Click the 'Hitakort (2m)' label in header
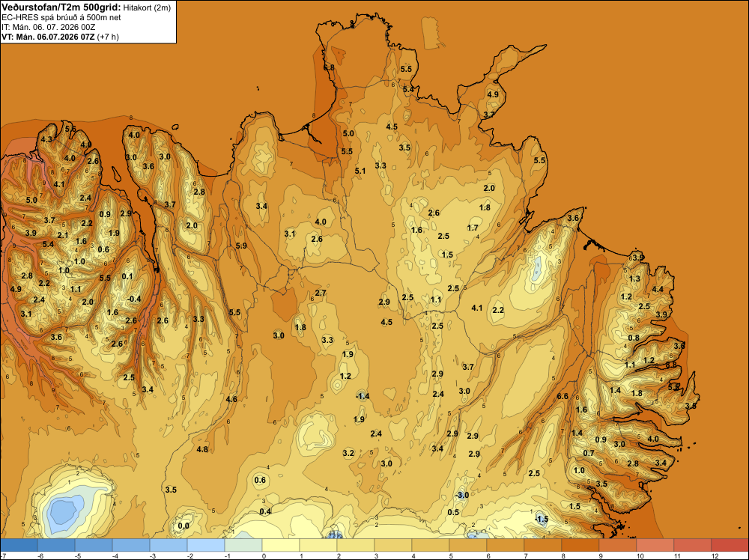Image resolution: width=749 pixels, height=560 pixels. pyautogui.click(x=147, y=7)
